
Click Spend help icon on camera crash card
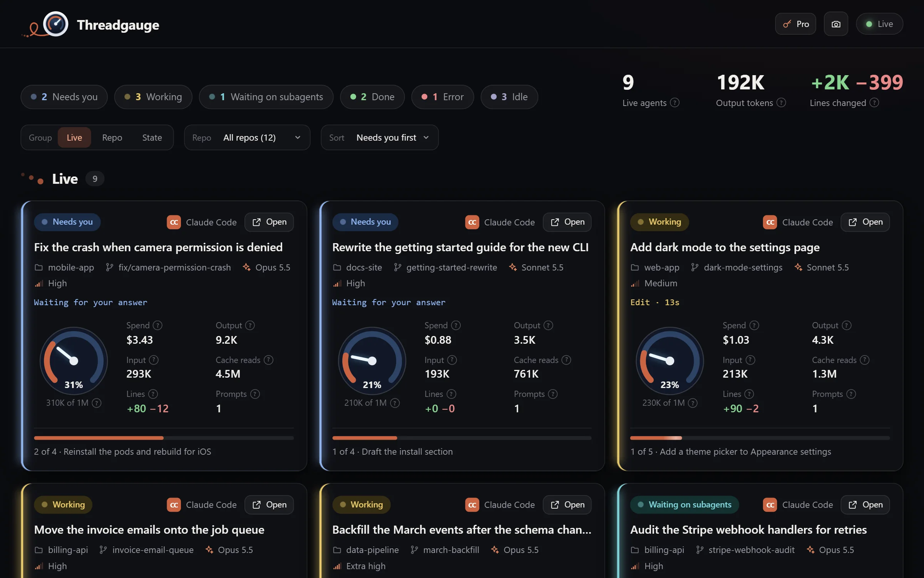click(x=157, y=326)
